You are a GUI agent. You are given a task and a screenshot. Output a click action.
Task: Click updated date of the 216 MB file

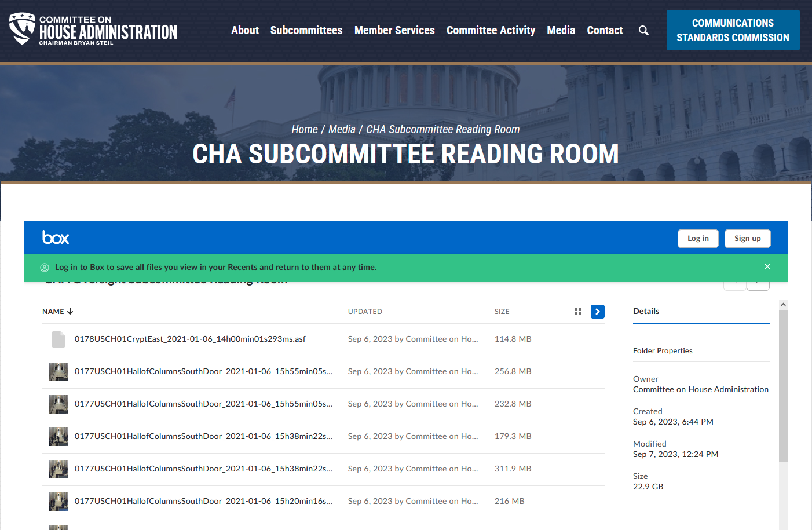click(413, 501)
